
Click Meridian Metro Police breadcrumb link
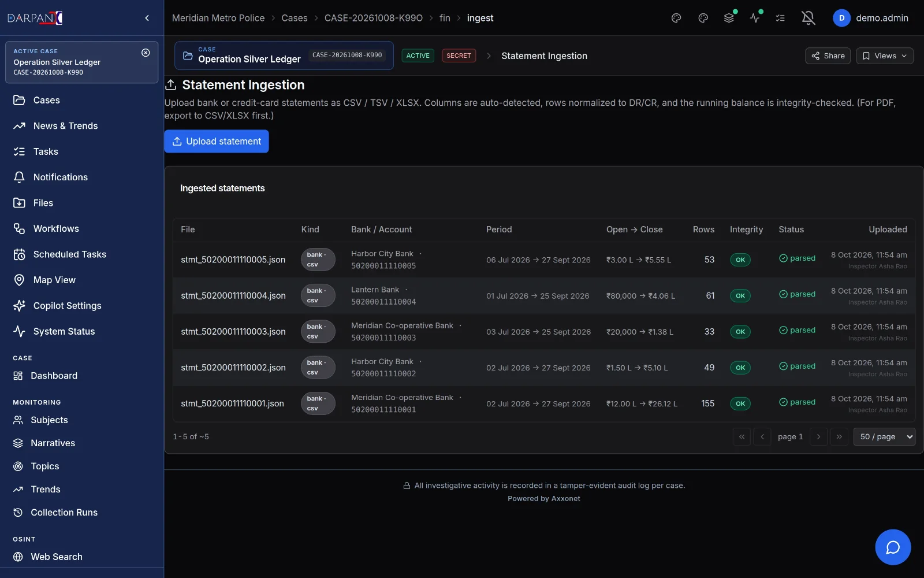(x=218, y=18)
